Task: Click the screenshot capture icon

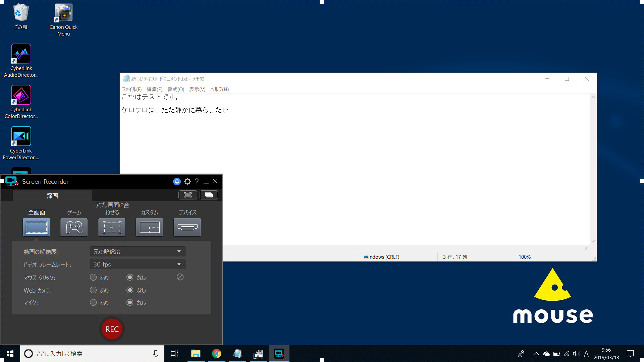Action: pos(188,195)
